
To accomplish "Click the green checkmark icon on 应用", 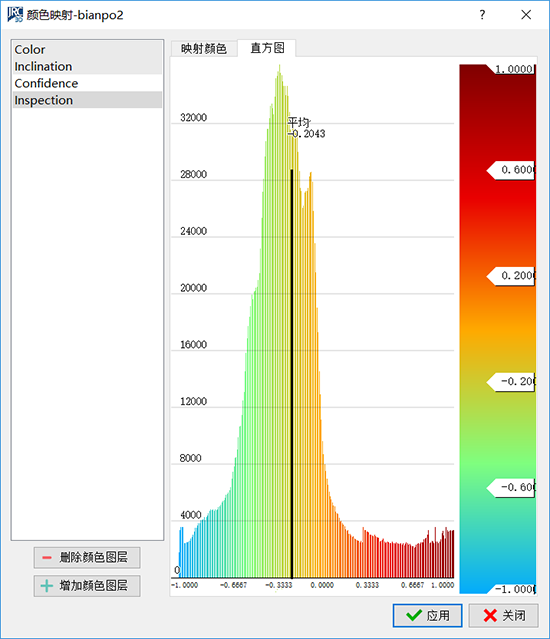I will pos(414,615).
